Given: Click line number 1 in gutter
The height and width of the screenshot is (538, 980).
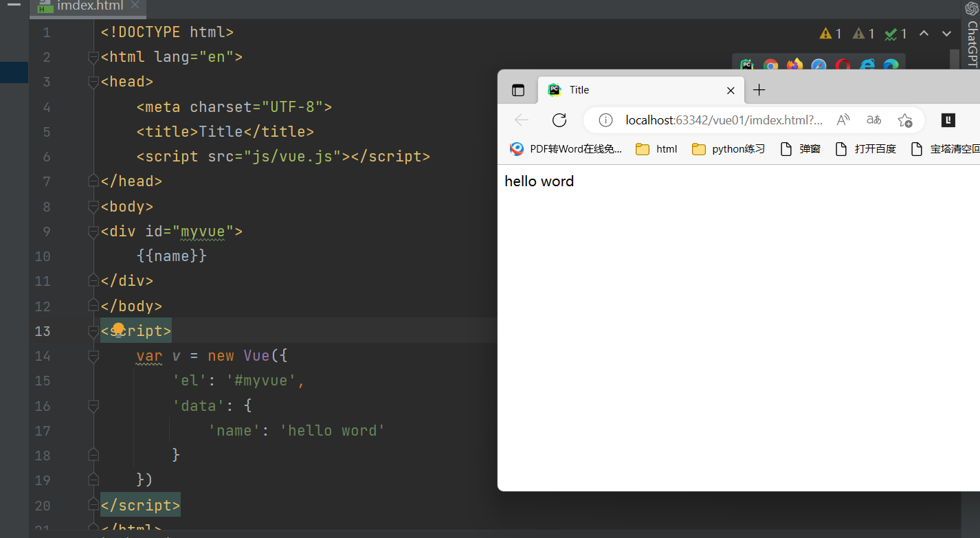Looking at the screenshot, I should (46, 32).
